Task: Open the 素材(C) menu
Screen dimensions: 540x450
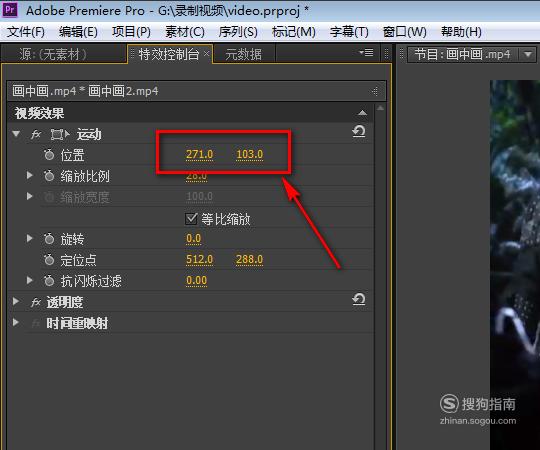Action: 185,32
